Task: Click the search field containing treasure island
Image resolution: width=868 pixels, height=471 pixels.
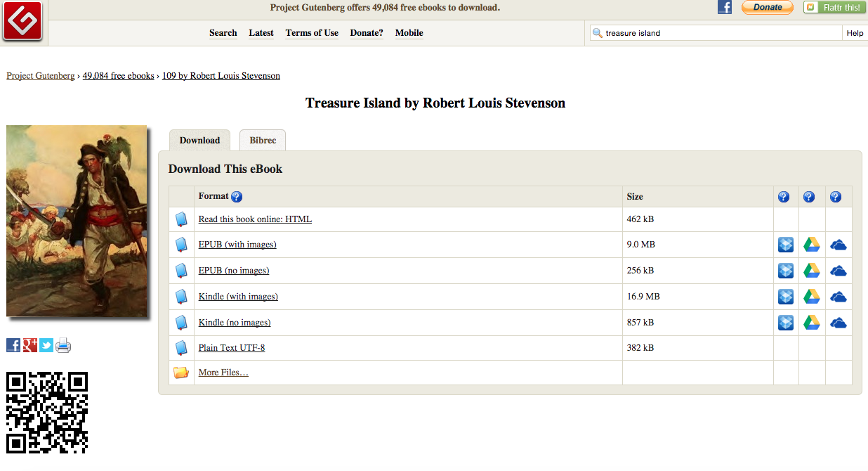Action: tap(716, 33)
